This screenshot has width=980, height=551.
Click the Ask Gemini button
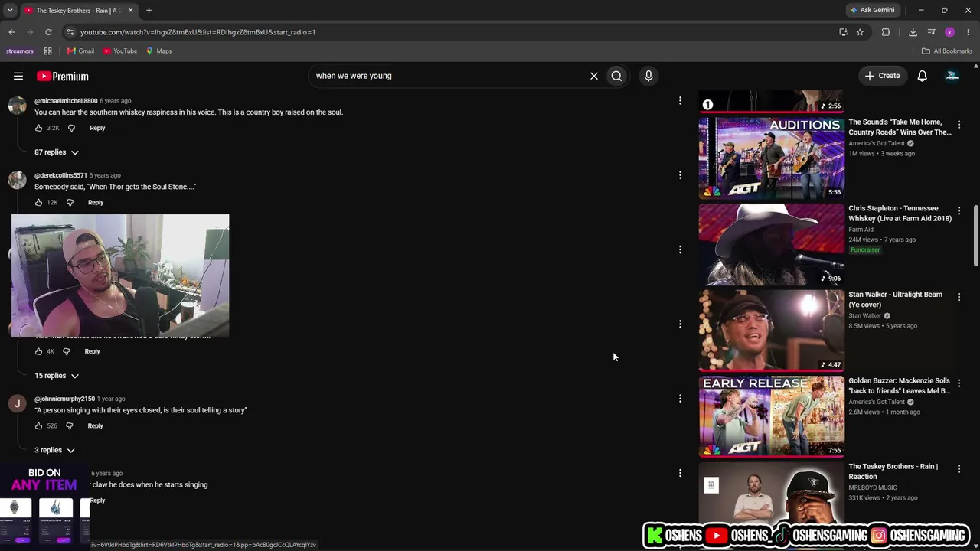tap(872, 10)
